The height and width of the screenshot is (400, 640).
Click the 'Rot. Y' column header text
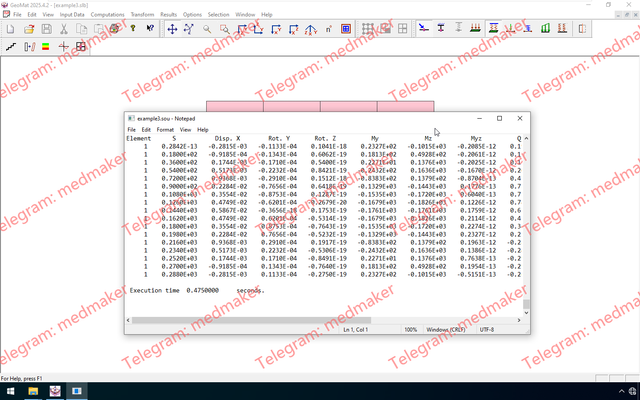pos(279,138)
